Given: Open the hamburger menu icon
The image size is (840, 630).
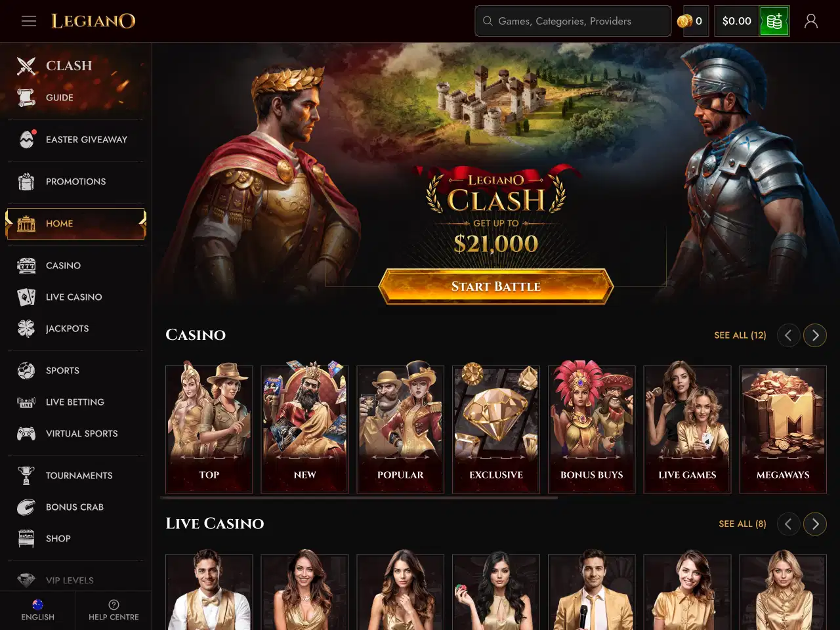Looking at the screenshot, I should (29, 21).
